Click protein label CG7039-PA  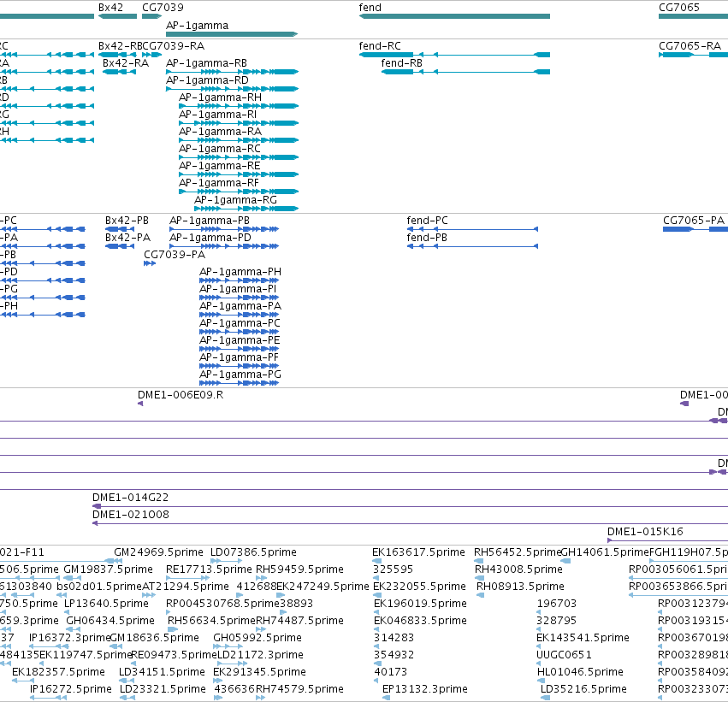coord(175,255)
